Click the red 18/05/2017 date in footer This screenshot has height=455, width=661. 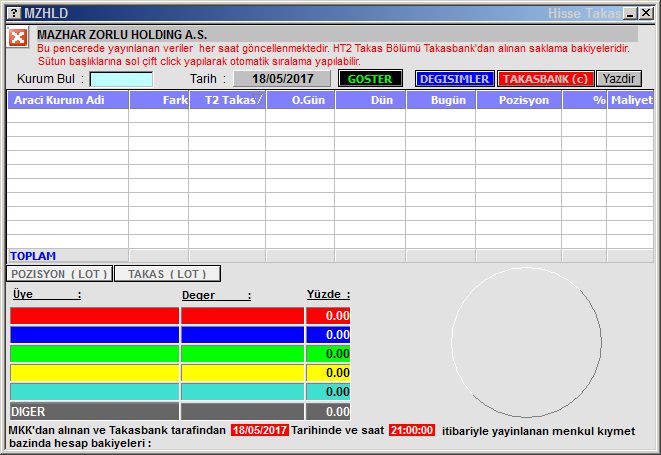click(x=260, y=430)
